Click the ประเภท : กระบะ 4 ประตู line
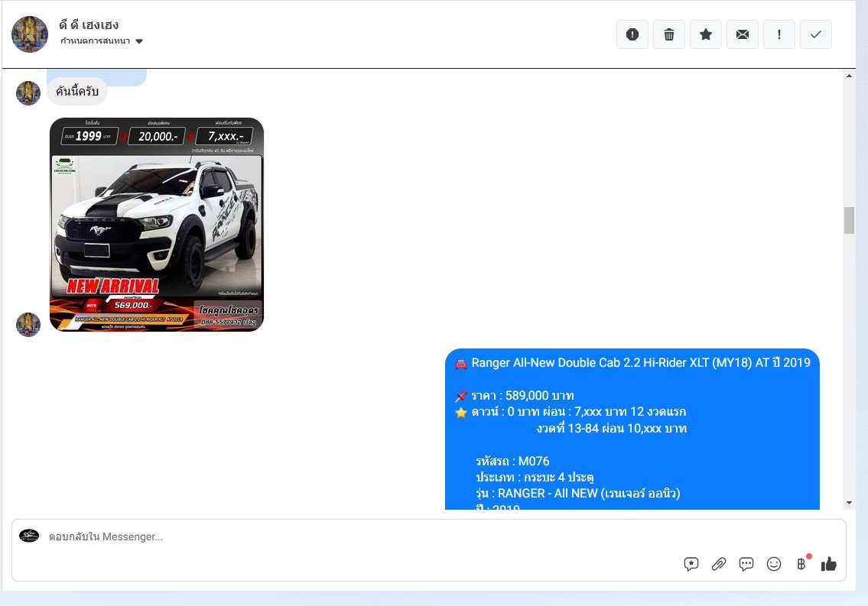The image size is (868, 606). pos(535,477)
